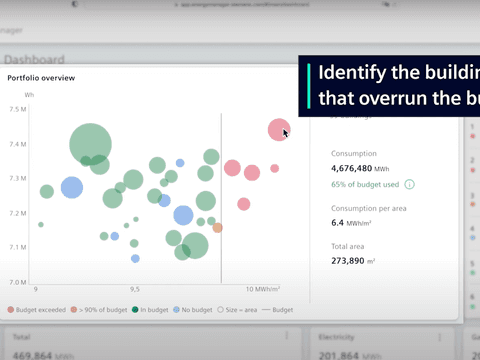Viewport: 480px width, 360px height.
Task: Click the Budget line legend entry
Action: 277,310
